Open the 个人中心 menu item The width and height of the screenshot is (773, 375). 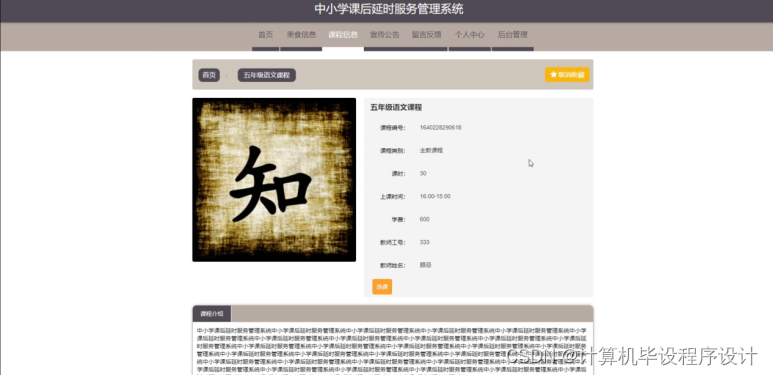pyautogui.click(x=469, y=34)
